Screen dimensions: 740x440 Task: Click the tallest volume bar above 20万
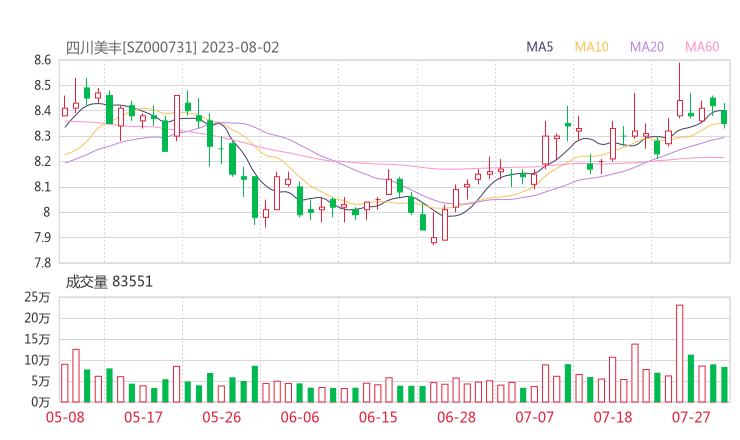[680, 354]
